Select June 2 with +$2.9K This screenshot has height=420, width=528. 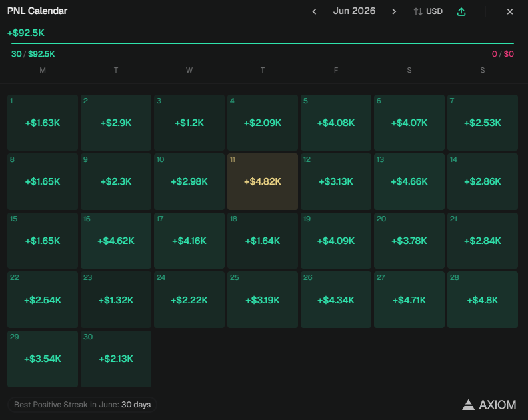point(116,123)
